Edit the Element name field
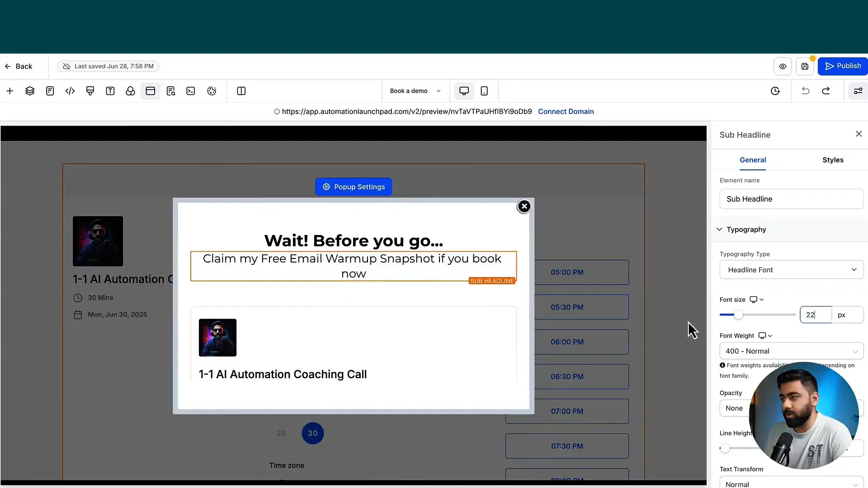Image resolution: width=868 pixels, height=488 pixels. [x=791, y=199]
